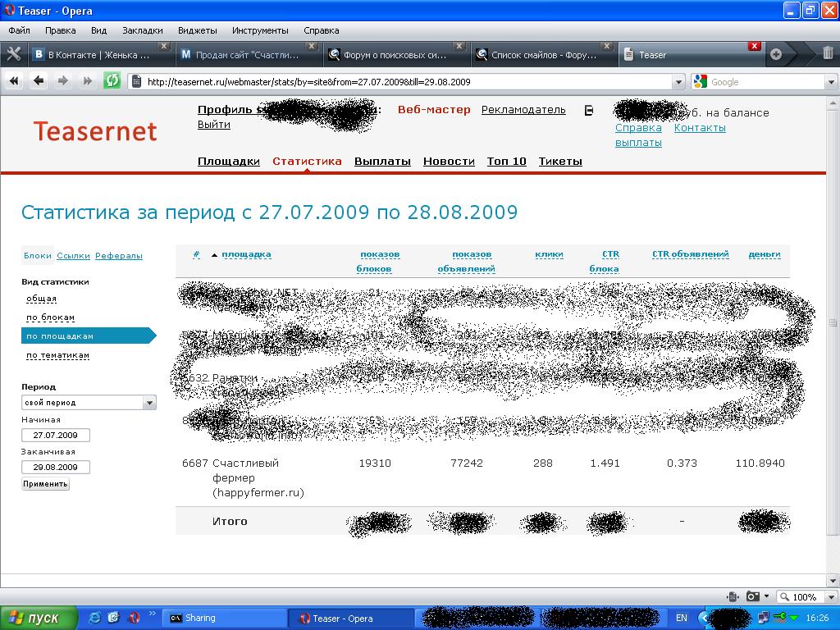Sort table by деньги column
The height and width of the screenshot is (630, 840).
765,254
